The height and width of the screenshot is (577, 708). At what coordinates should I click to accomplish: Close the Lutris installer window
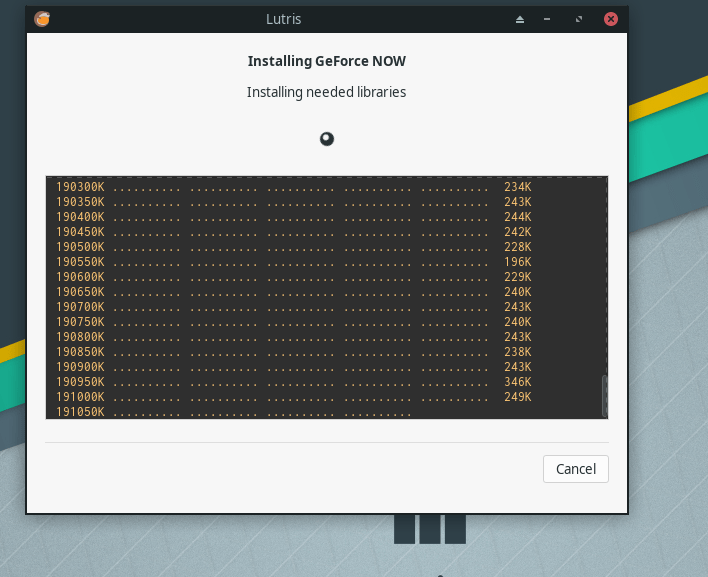tap(611, 19)
